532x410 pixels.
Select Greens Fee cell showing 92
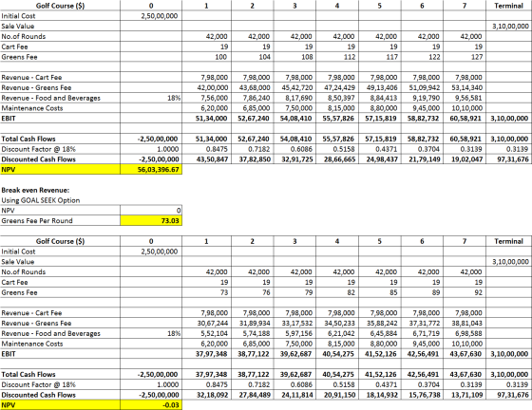465,292
